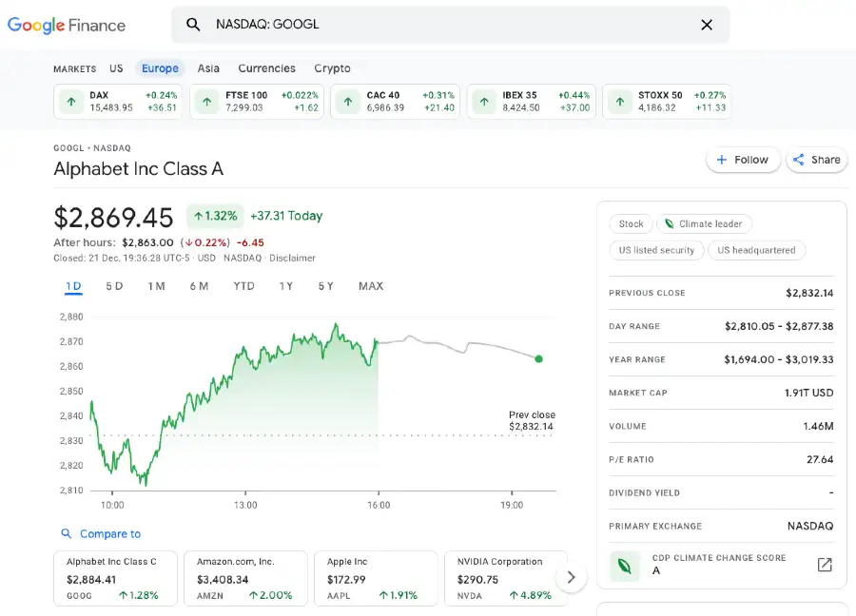Compare with Apple Inc card
This screenshot has width=856, height=616.
pyautogui.click(x=376, y=578)
